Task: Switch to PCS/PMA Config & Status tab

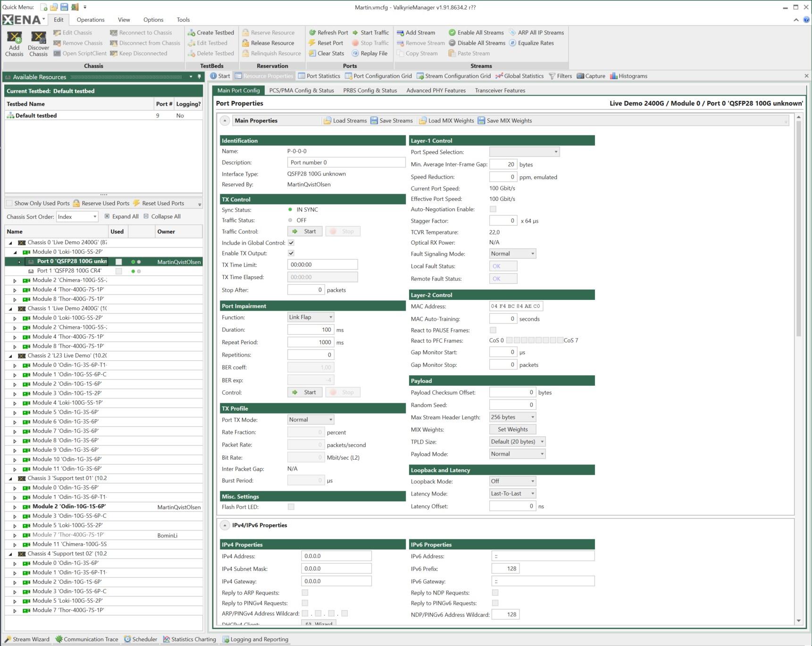Action: [301, 91]
